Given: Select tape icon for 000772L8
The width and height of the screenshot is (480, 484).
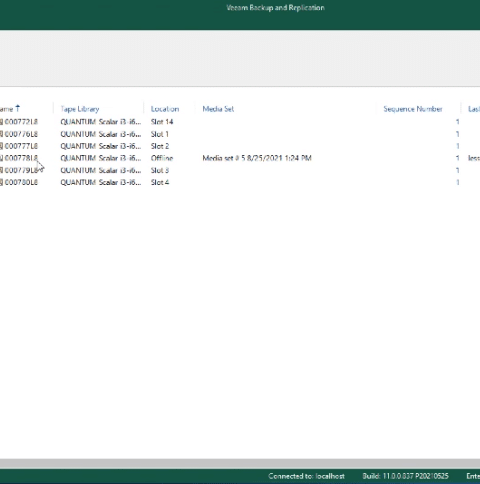Looking at the screenshot, I should 1,122.
